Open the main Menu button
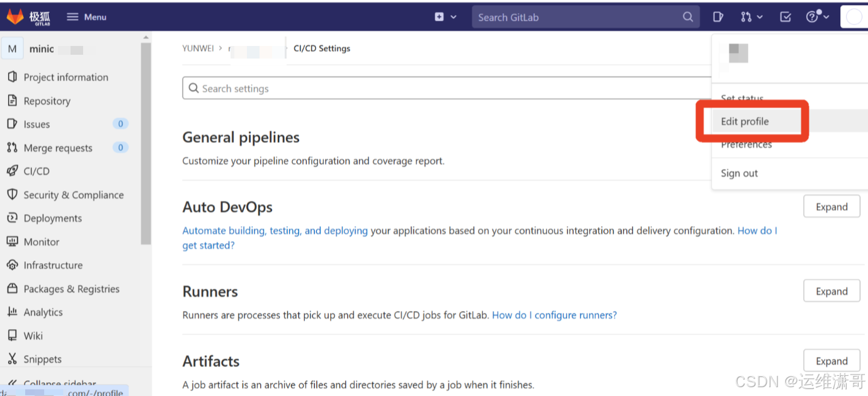The width and height of the screenshot is (868, 396). point(86,17)
